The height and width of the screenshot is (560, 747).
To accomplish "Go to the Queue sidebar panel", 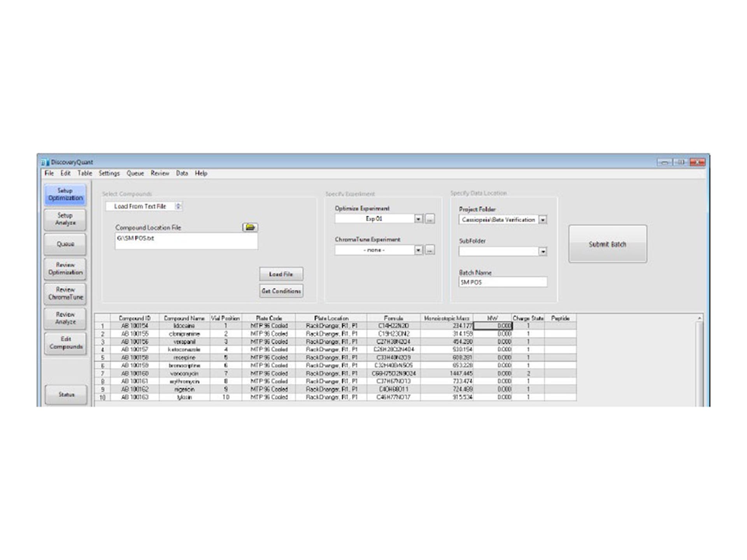I will click(x=65, y=244).
